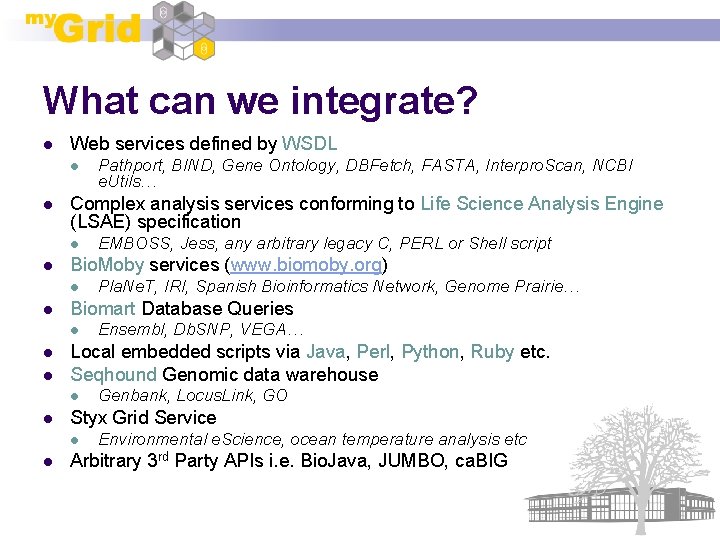Image resolution: width=720 pixels, height=540 pixels.
Task: Click the highlighted word Java
Action: (x=326, y=352)
